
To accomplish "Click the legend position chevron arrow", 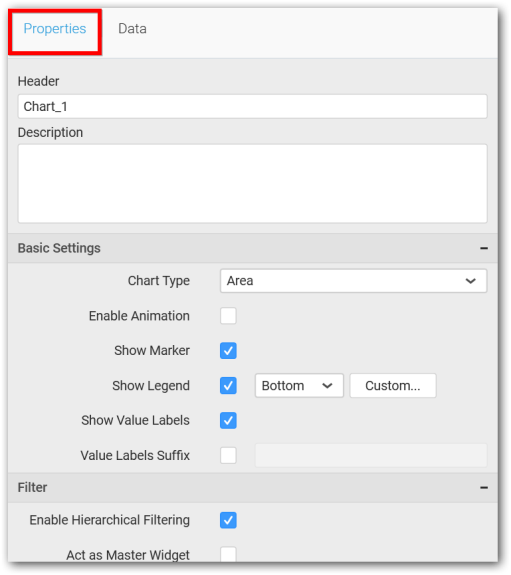I will tap(327, 386).
